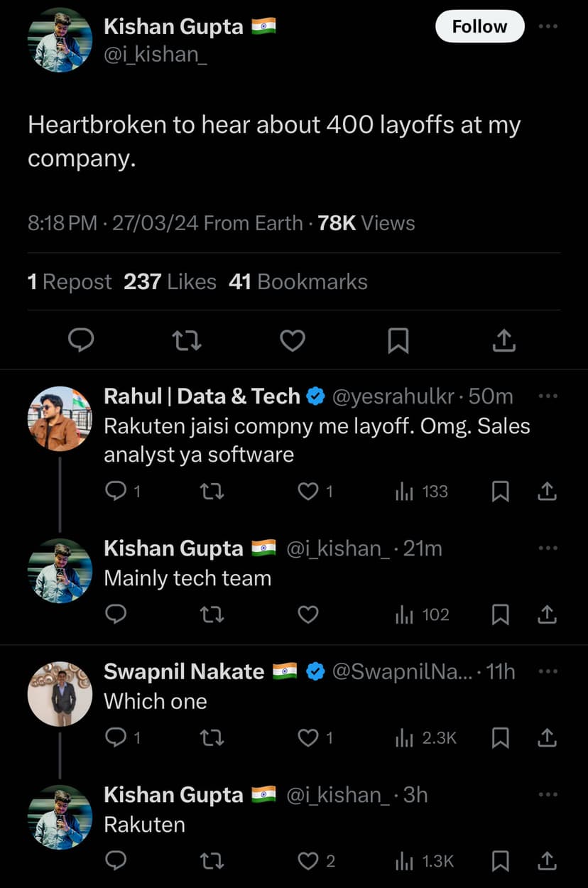This screenshot has height=888, width=588.
Task: View the 237 Likes list
Action: pyautogui.click(x=170, y=282)
